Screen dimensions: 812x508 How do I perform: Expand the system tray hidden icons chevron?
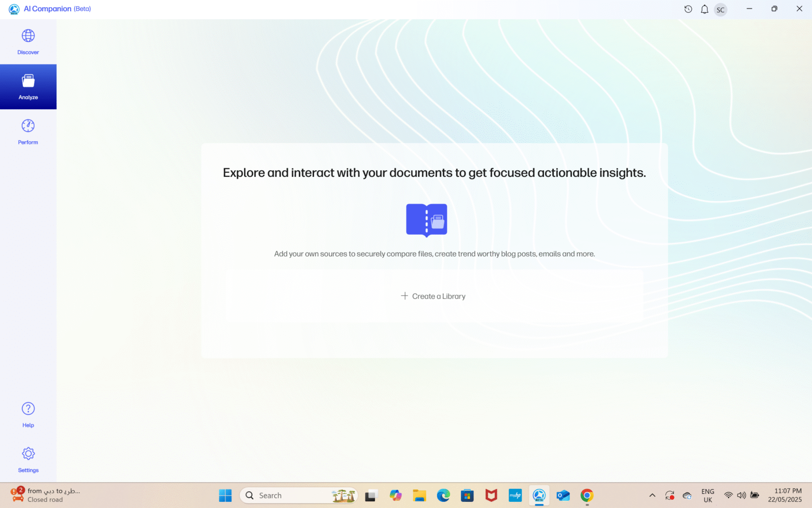pos(652,495)
